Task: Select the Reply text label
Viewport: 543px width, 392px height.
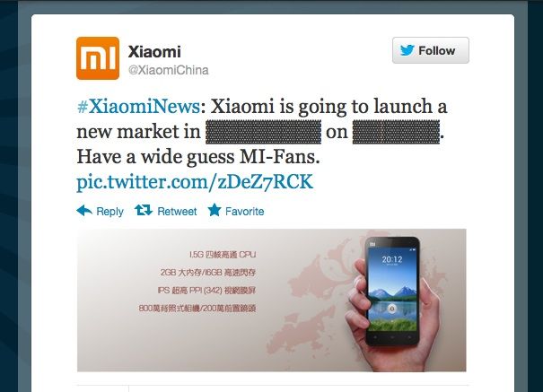Action: (109, 212)
